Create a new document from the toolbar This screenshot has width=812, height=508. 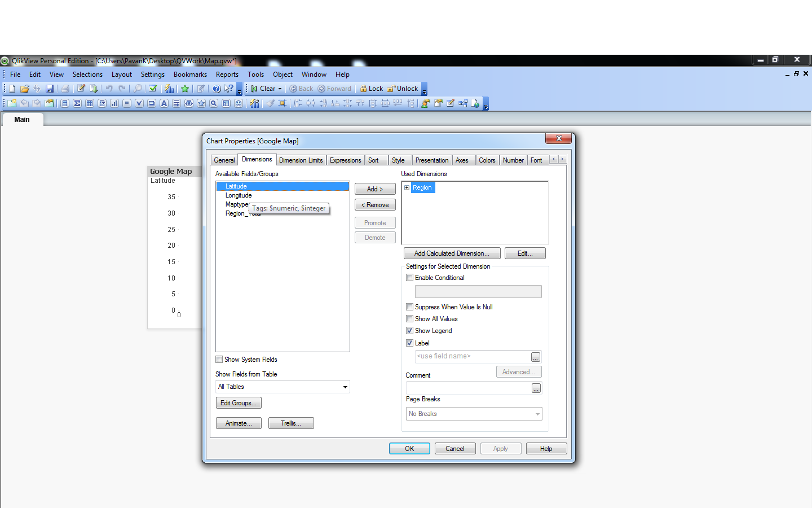12,89
